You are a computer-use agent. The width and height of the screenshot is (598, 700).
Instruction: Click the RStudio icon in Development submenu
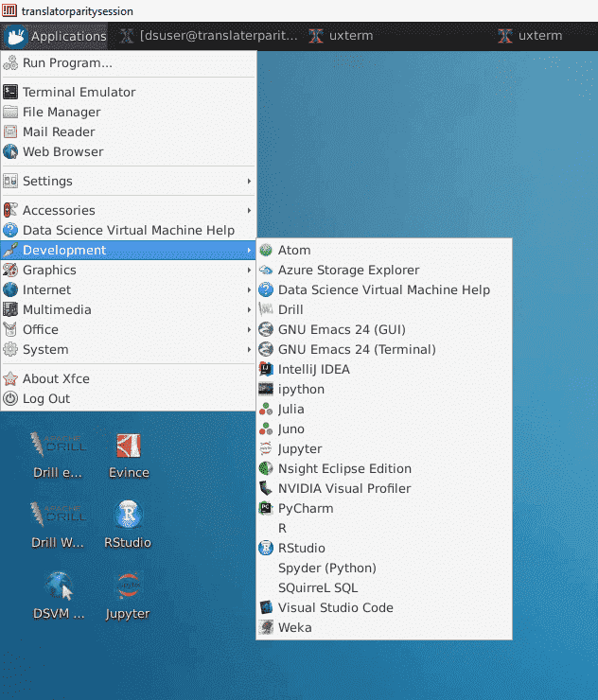point(266,548)
